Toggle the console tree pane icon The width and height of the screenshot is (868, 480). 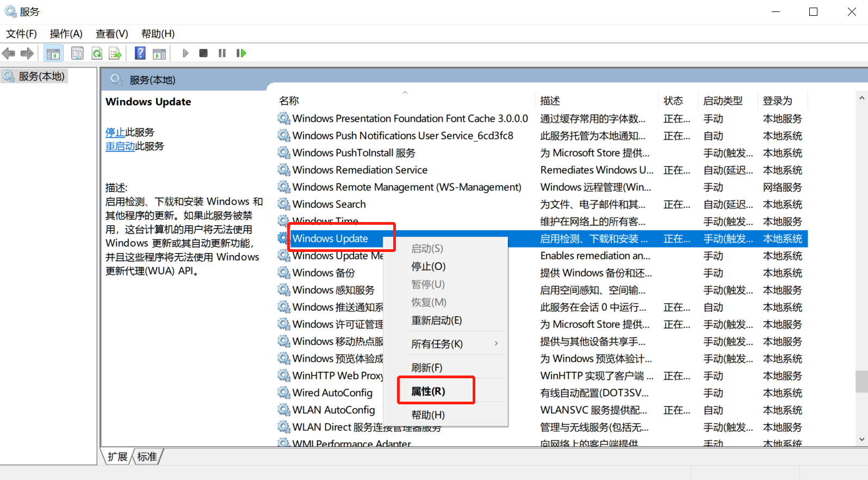(53, 53)
